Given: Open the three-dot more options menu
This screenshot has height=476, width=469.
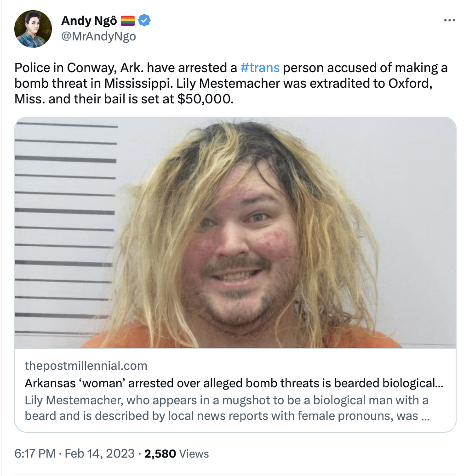Looking at the screenshot, I should 449,20.
